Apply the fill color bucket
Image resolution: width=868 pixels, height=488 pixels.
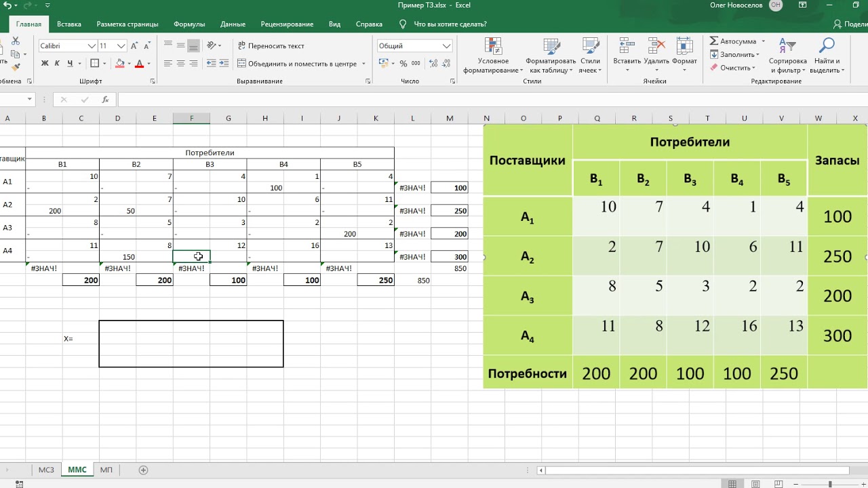[x=120, y=64]
